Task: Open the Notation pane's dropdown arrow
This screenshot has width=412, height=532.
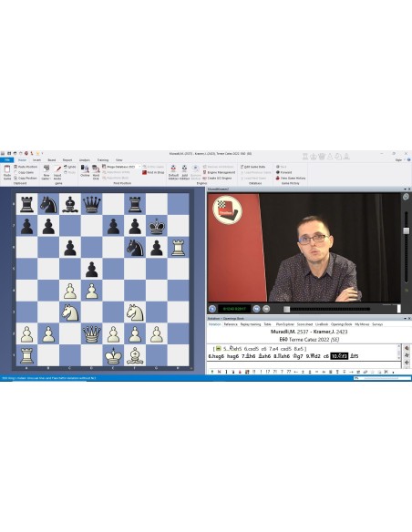Action: pyautogui.click(x=405, y=319)
